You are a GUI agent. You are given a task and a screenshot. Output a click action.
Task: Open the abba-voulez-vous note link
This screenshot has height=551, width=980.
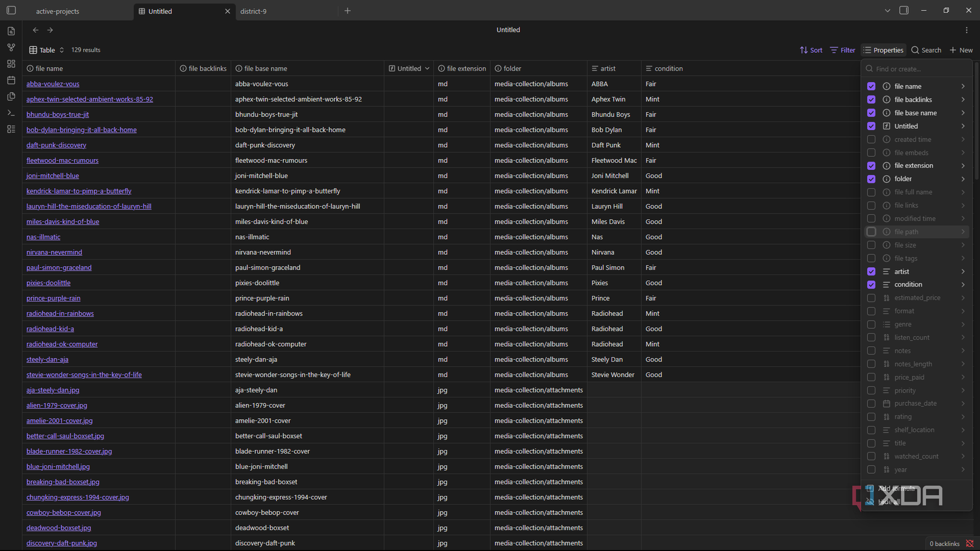coord(53,84)
